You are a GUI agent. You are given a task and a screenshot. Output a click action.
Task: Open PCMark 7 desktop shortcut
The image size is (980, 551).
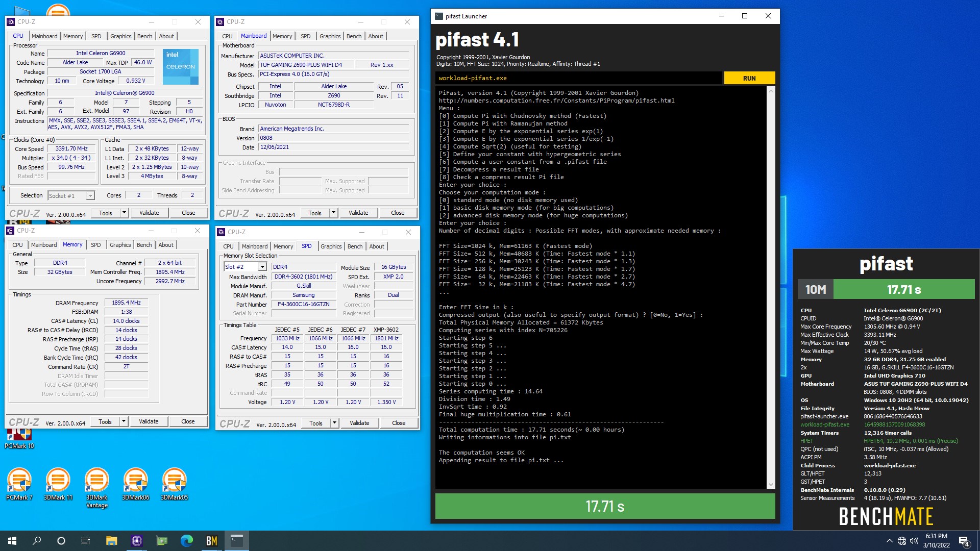(x=19, y=484)
